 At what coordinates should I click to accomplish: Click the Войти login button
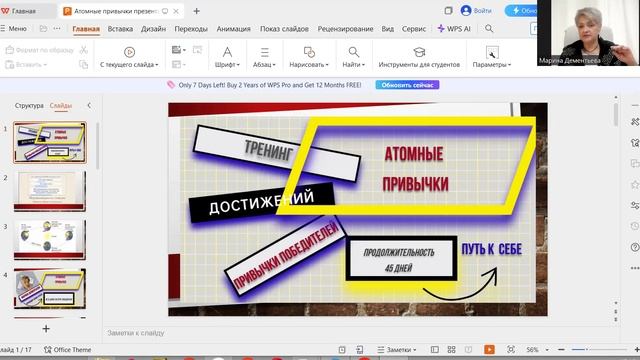click(x=482, y=11)
